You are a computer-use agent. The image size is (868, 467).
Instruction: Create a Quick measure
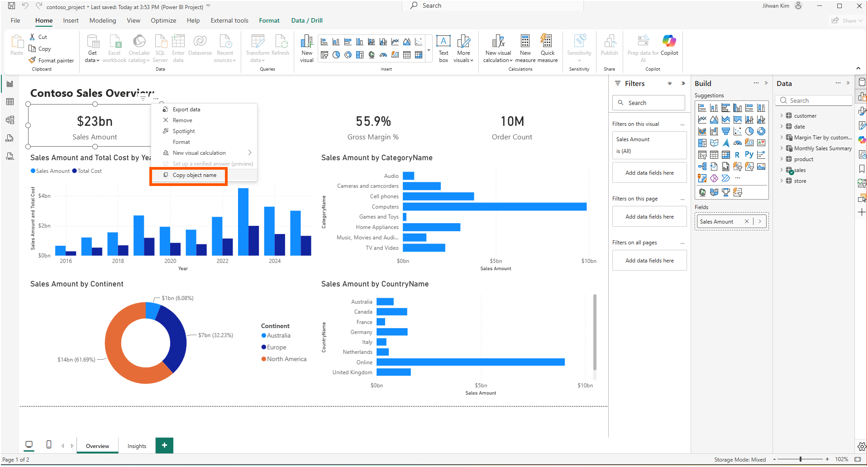pyautogui.click(x=548, y=48)
